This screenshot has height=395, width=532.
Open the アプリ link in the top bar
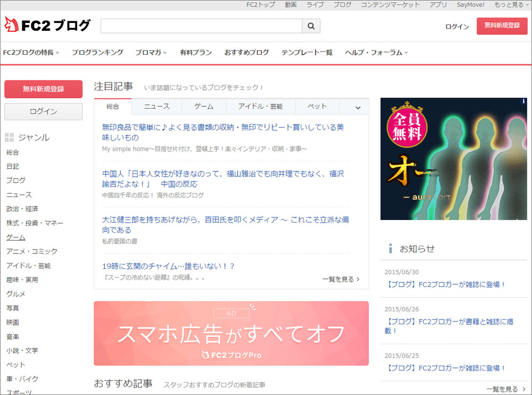pos(438,5)
